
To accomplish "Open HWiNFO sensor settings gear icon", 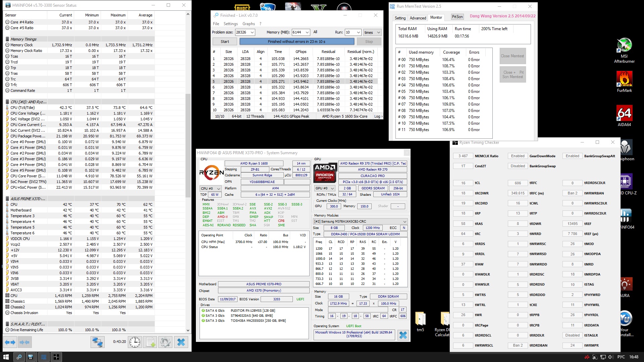I will [x=165, y=342].
